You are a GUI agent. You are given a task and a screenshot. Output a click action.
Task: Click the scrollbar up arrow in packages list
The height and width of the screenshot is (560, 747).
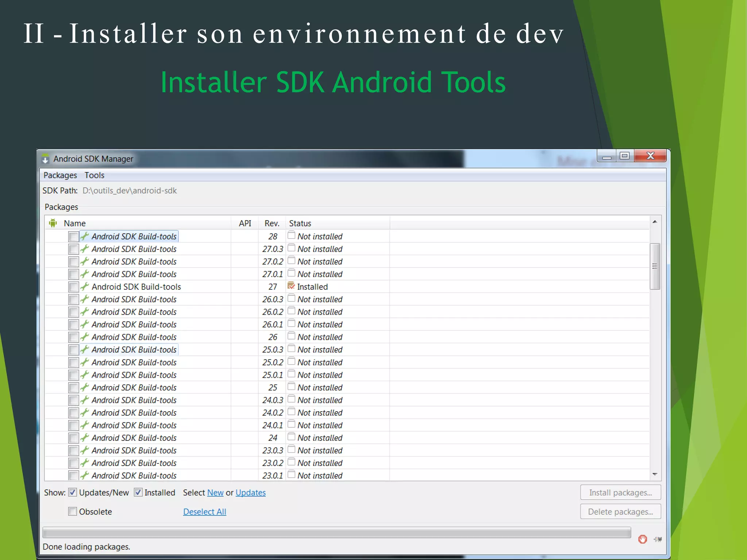point(655,222)
